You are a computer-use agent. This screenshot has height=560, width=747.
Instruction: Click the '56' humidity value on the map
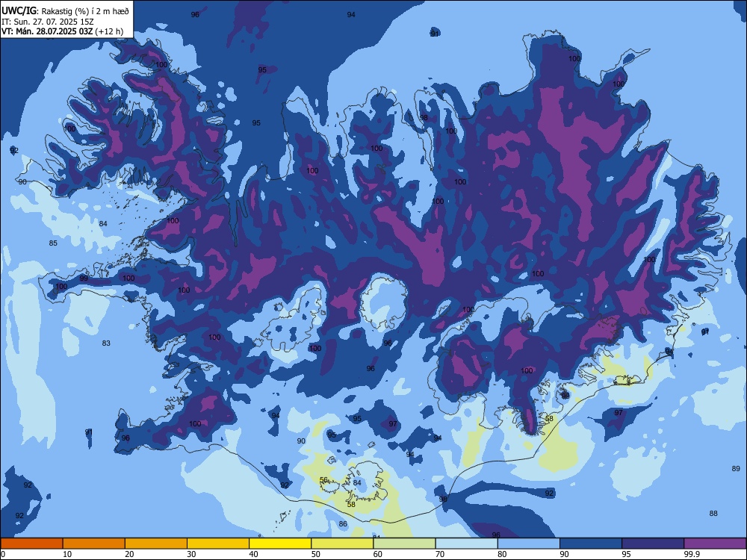tap(323, 479)
